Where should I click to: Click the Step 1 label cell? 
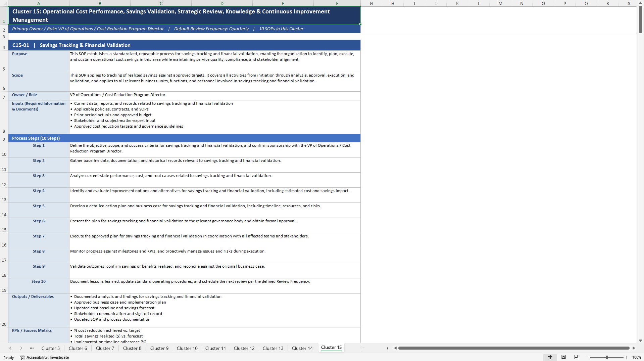point(39,150)
